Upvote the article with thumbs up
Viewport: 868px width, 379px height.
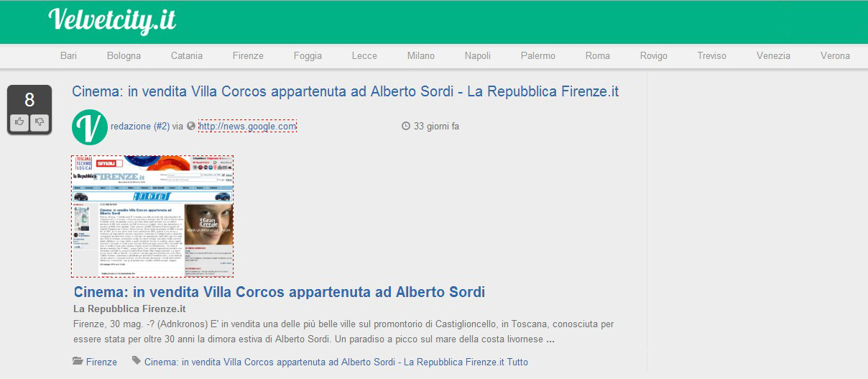point(19,122)
